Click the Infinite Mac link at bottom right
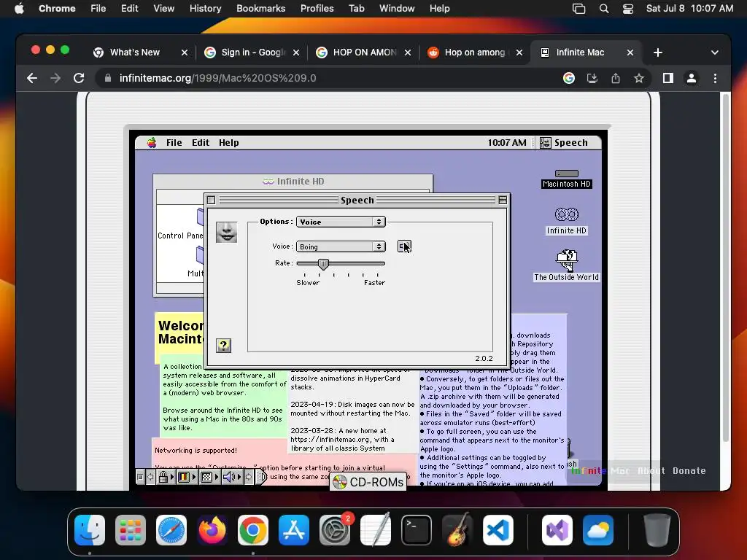Image resolution: width=747 pixels, height=560 pixels. click(600, 470)
